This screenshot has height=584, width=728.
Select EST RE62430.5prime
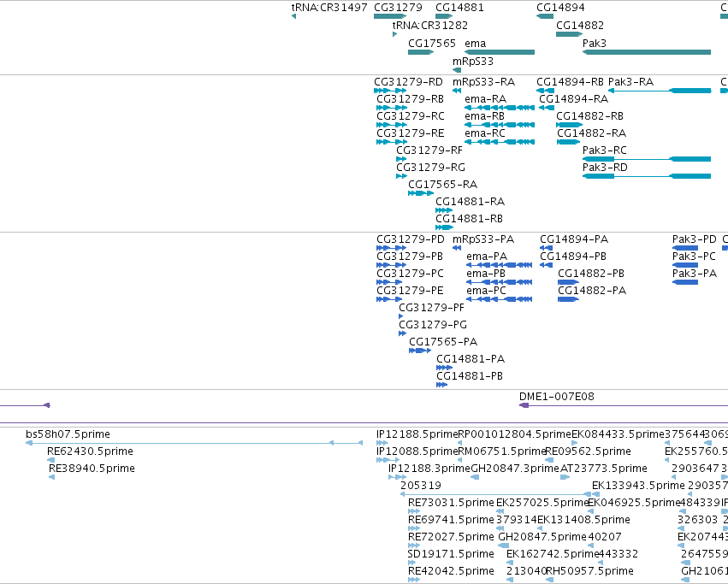tap(90, 451)
